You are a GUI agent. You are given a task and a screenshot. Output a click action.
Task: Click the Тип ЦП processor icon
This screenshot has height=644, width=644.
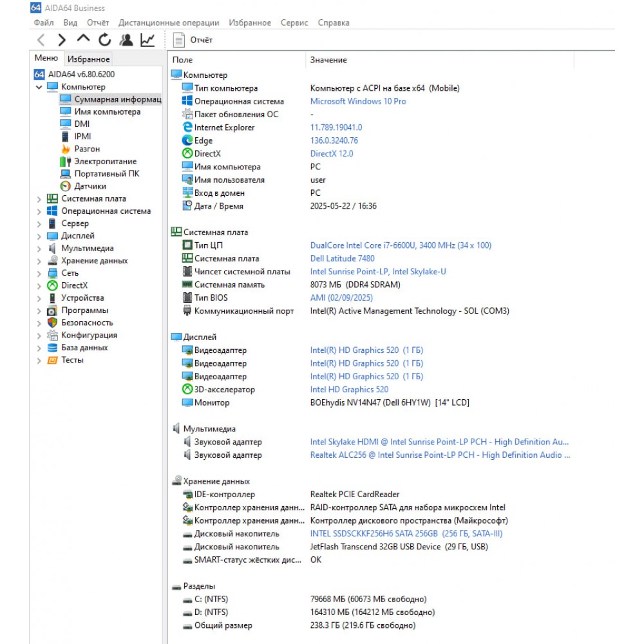[x=187, y=245]
